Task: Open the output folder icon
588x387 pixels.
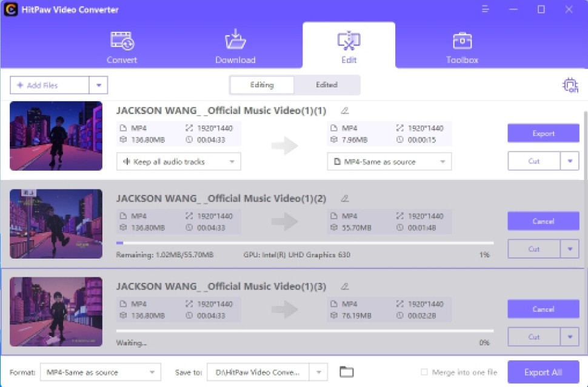Action: pos(347,372)
